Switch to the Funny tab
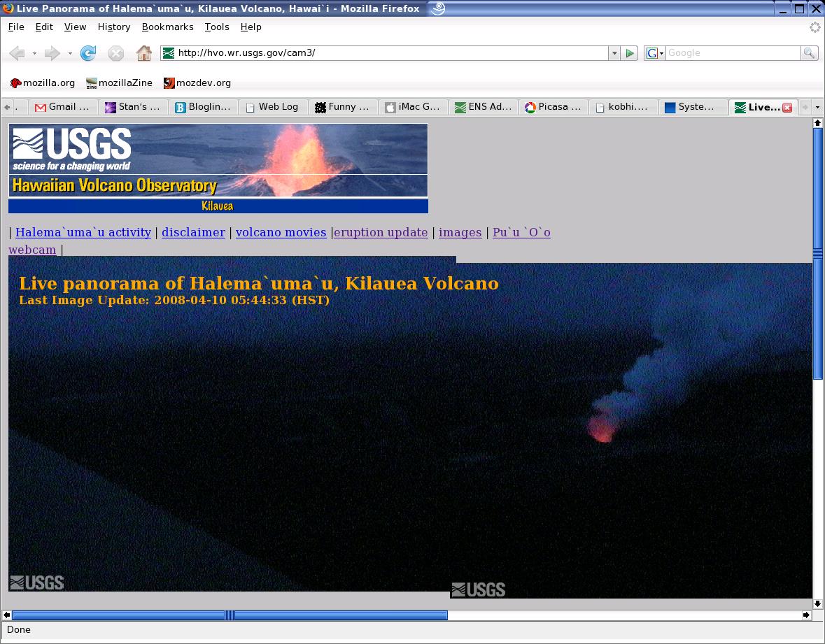 point(343,107)
